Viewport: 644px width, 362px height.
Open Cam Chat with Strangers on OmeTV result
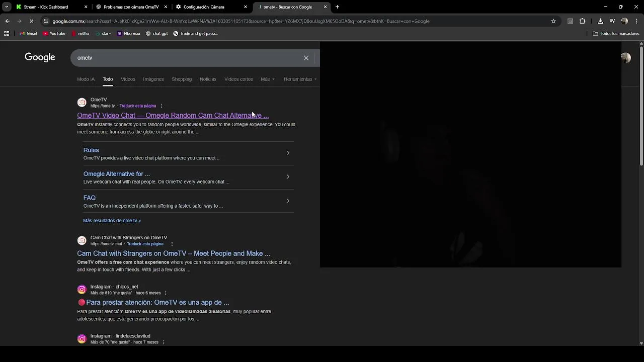[174, 253]
